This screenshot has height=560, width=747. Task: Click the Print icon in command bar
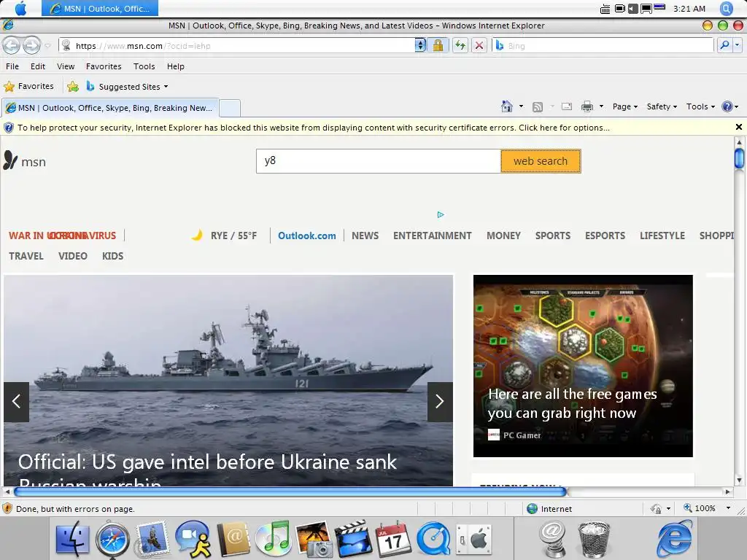pyautogui.click(x=587, y=106)
